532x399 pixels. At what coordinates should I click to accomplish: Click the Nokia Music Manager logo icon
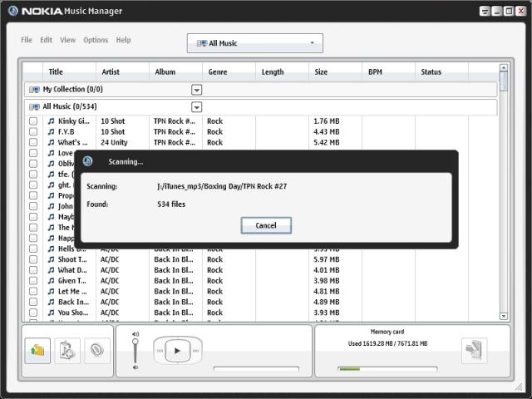click(13, 11)
